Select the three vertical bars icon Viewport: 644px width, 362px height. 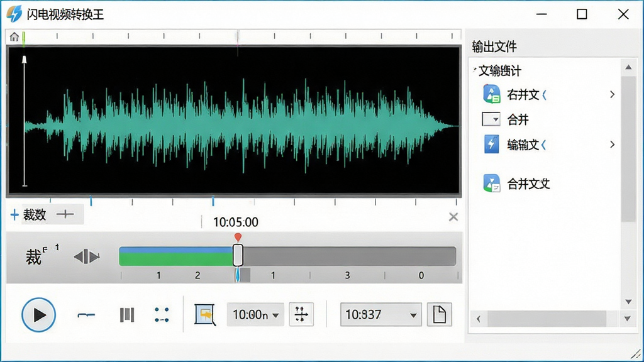pyautogui.click(x=127, y=315)
